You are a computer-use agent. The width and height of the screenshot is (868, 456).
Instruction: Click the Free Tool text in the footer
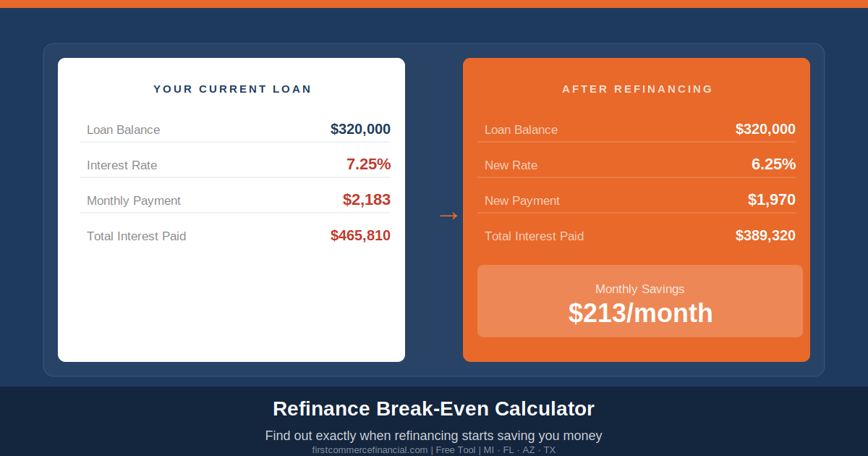(455, 450)
